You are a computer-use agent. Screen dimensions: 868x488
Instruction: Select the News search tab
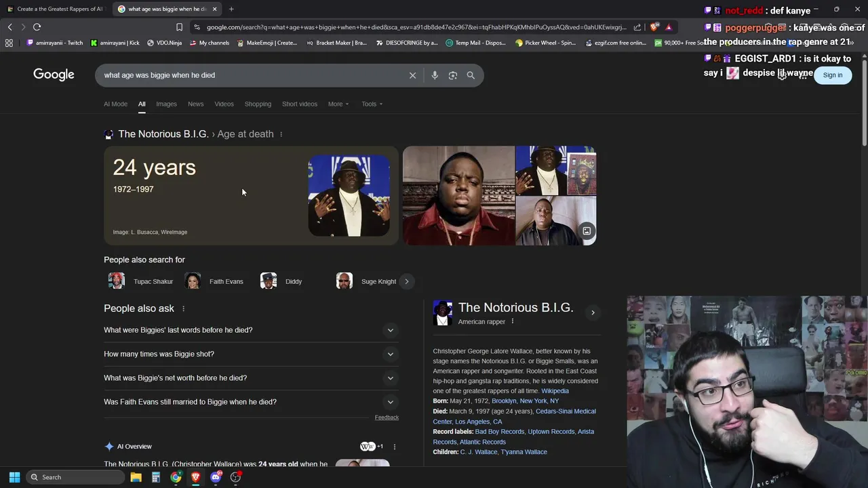[x=195, y=104]
